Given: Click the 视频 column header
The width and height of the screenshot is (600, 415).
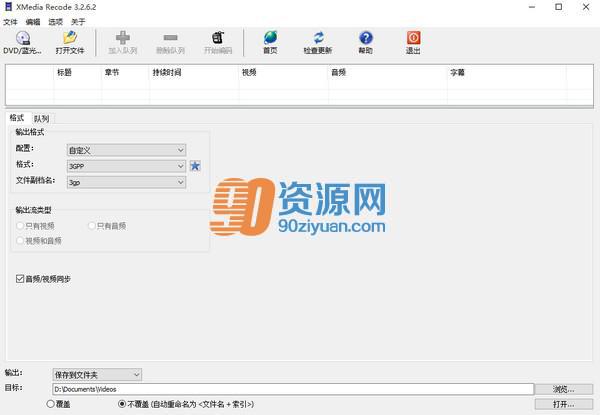Looking at the screenshot, I should coord(284,72).
